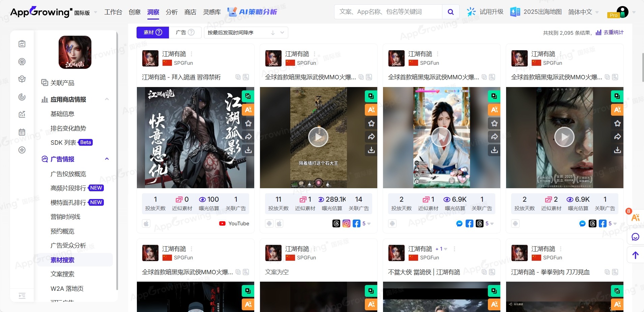Click the green similar-creative icon on first card
Image resolution: width=644 pixels, height=312 pixels.
tap(248, 96)
